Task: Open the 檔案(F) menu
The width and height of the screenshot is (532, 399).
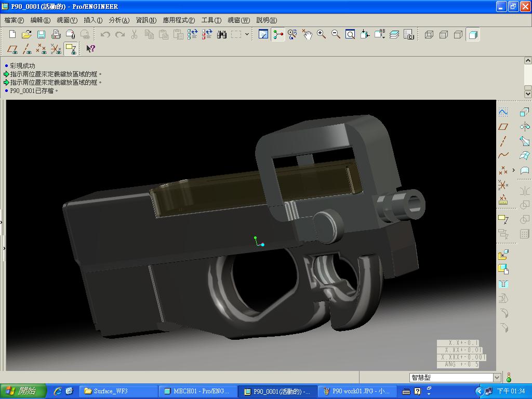Action: tap(14, 20)
